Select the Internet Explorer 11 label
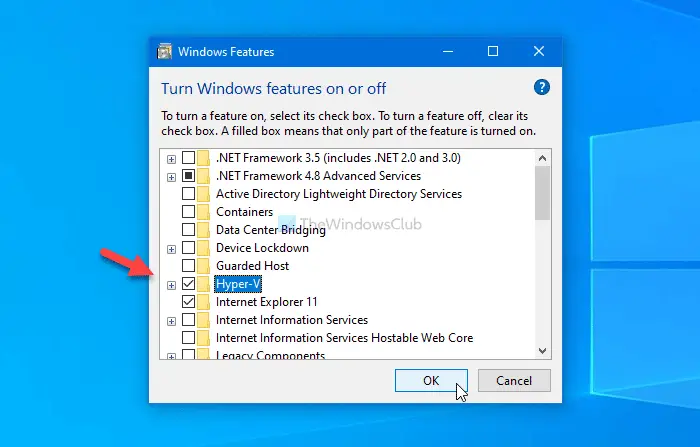The width and height of the screenshot is (700, 447). pos(267,302)
